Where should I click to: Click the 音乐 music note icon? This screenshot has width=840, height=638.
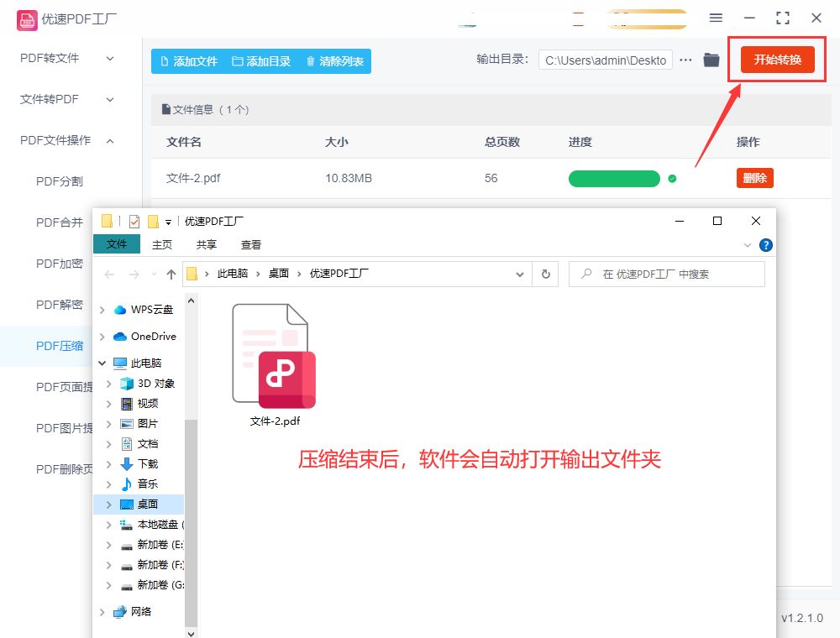click(x=127, y=484)
